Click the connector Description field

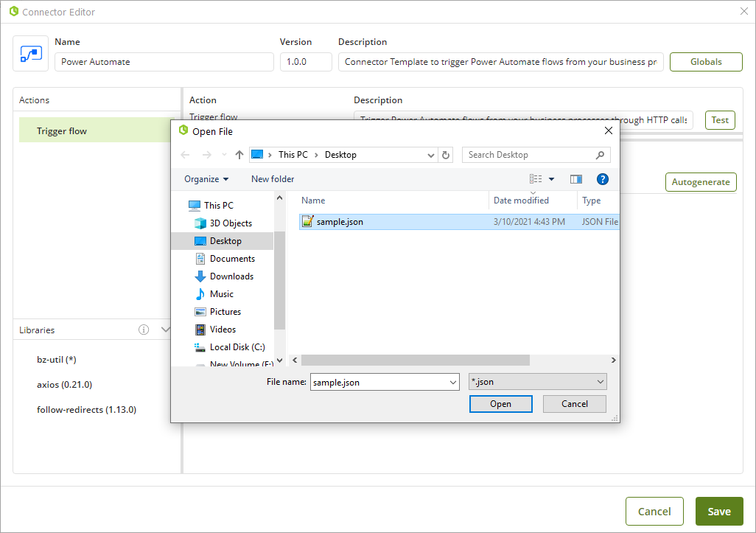500,62
